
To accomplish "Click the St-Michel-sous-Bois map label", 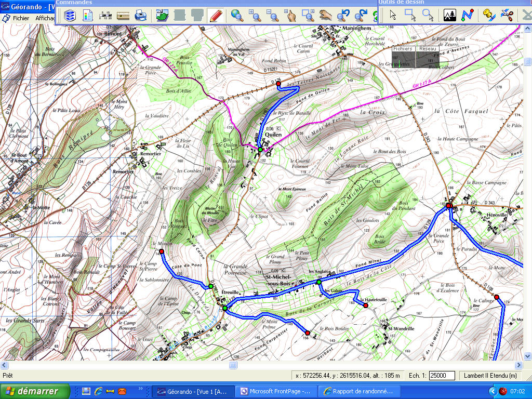I will click(278, 280).
